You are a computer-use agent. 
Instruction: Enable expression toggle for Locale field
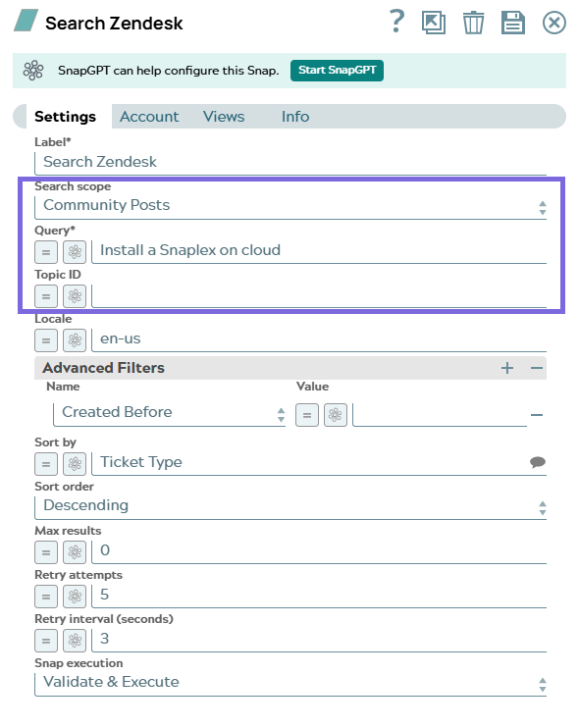46,340
